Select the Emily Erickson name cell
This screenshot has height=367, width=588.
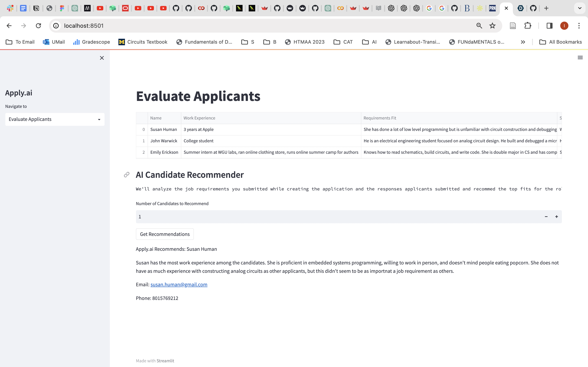point(164,152)
